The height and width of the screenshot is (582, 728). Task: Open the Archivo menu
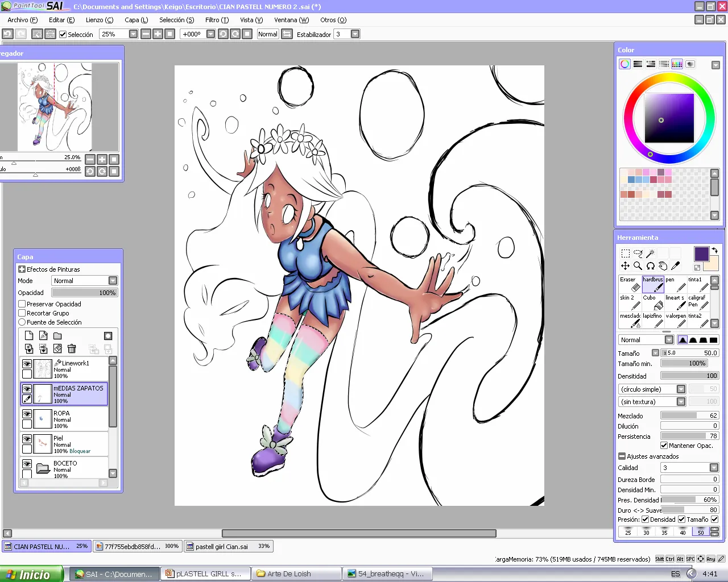(x=22, y=20)
